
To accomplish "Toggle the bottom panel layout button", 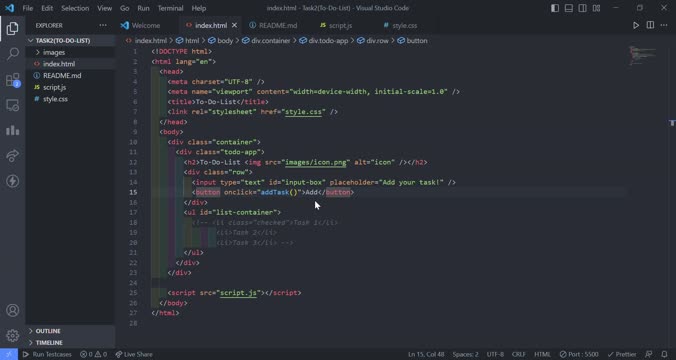I will coord(569,8).
